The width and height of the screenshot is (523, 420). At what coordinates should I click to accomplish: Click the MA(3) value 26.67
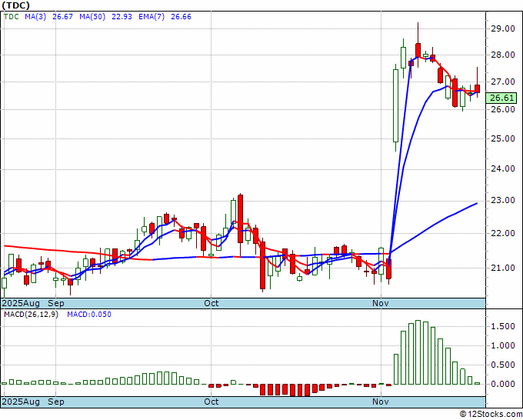pyautogui.click(x=63, y=16)
